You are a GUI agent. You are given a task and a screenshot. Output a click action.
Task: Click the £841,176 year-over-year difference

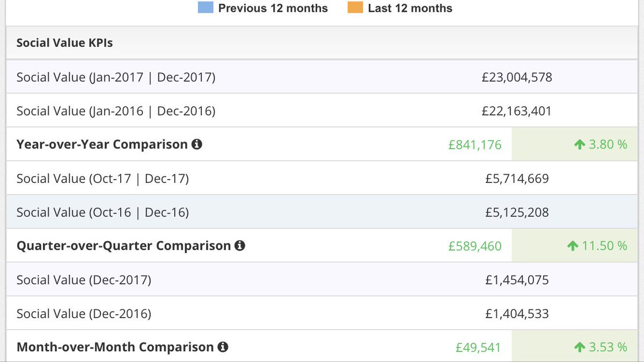475,144
